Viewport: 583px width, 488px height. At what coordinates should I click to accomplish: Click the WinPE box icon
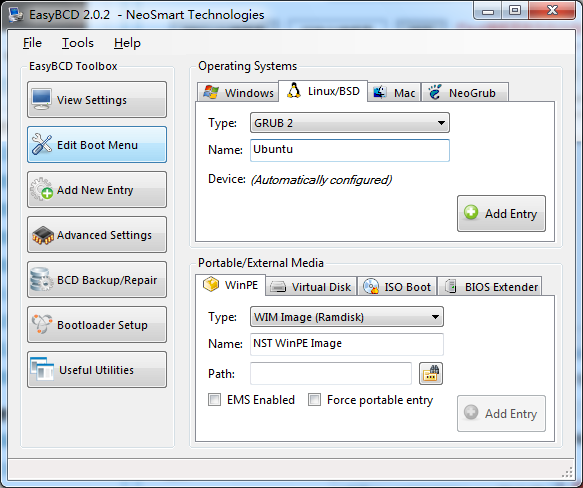(211, 285)
